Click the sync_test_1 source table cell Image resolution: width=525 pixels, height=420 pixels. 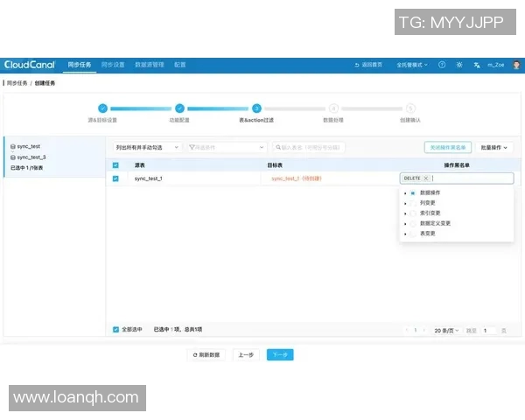[149, 178]
